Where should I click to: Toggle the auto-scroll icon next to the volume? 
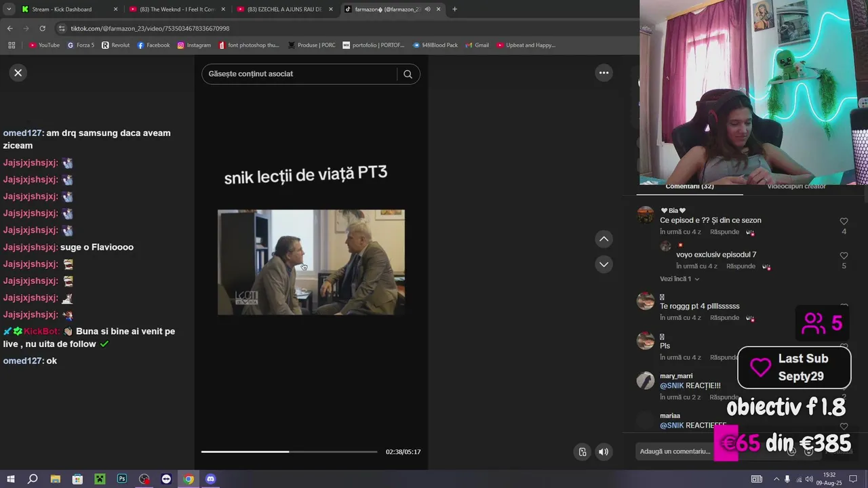click(x=583, y=452)
